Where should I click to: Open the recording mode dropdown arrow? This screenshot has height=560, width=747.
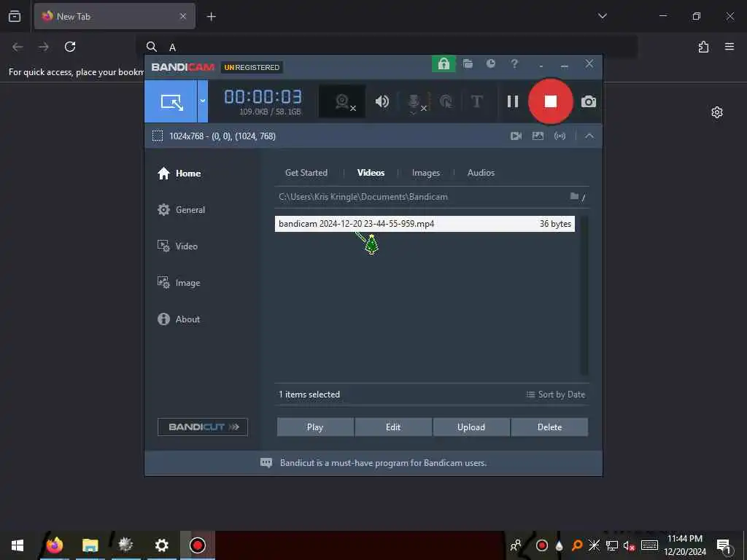click(x=203, y=101)
